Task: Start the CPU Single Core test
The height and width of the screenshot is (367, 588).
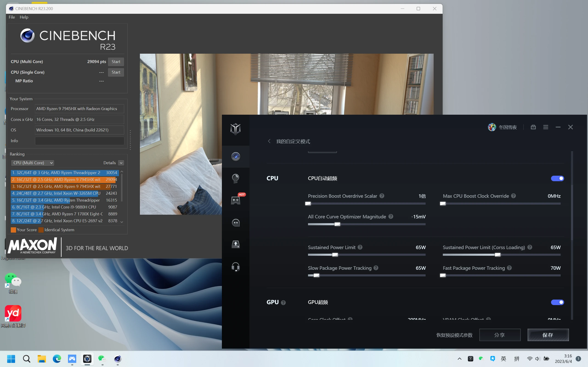Action: coord(116,72)
